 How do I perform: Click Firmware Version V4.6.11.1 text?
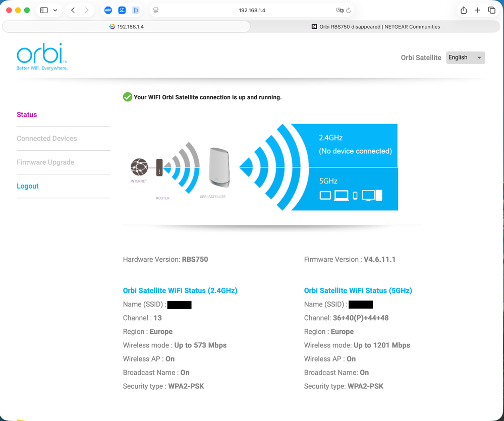[x=350, y=260]
